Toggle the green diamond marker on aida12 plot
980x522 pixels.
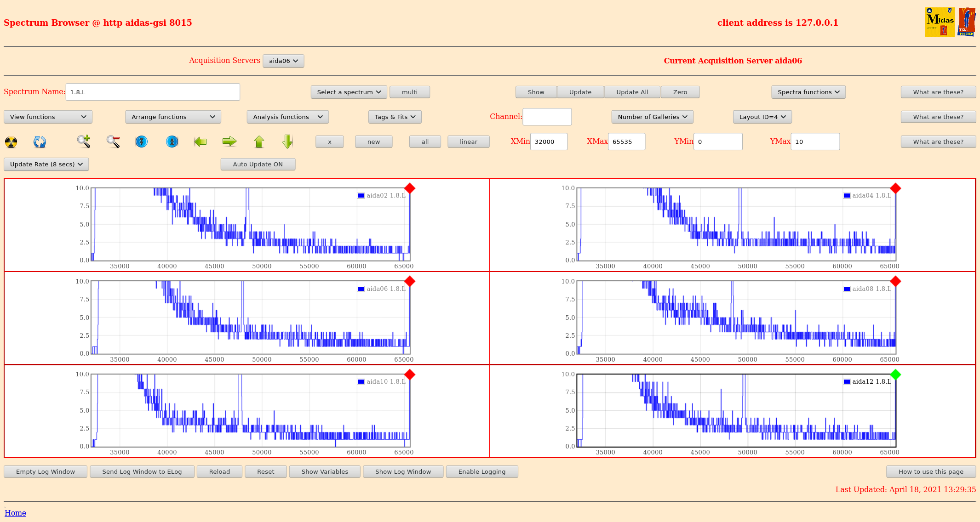coord(895,374)
